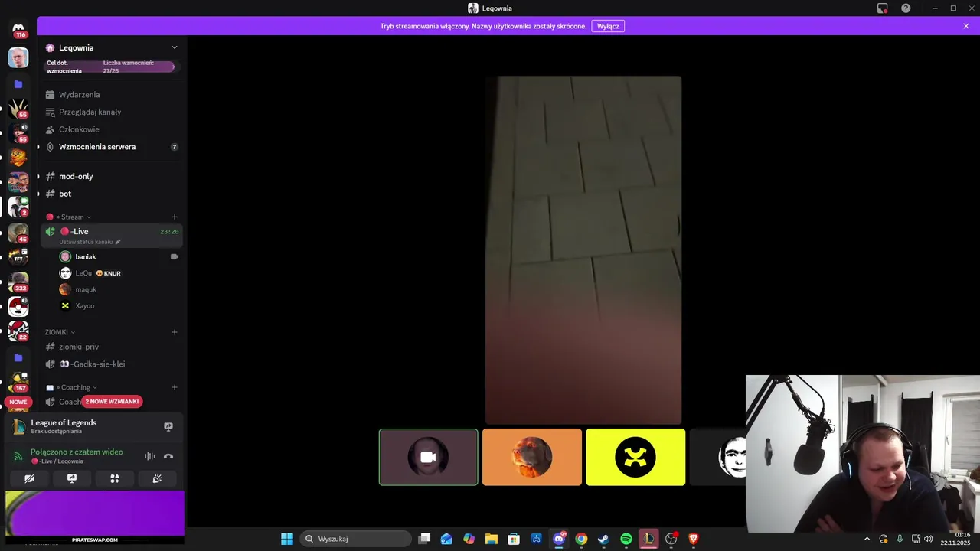The image size is (980, 551).
Task: Open noise suppression waveform settings
Action: [150, 456]
